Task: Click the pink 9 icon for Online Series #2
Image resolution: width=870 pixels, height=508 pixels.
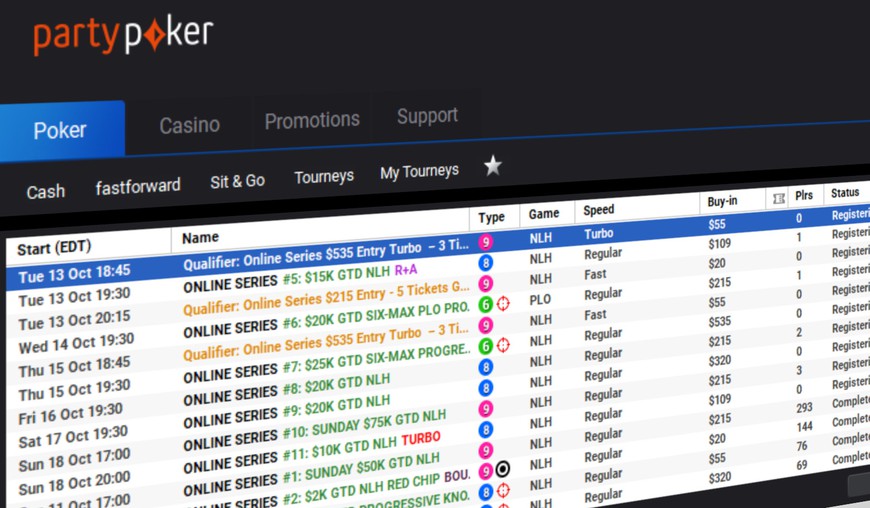Action: click(485, 471)
